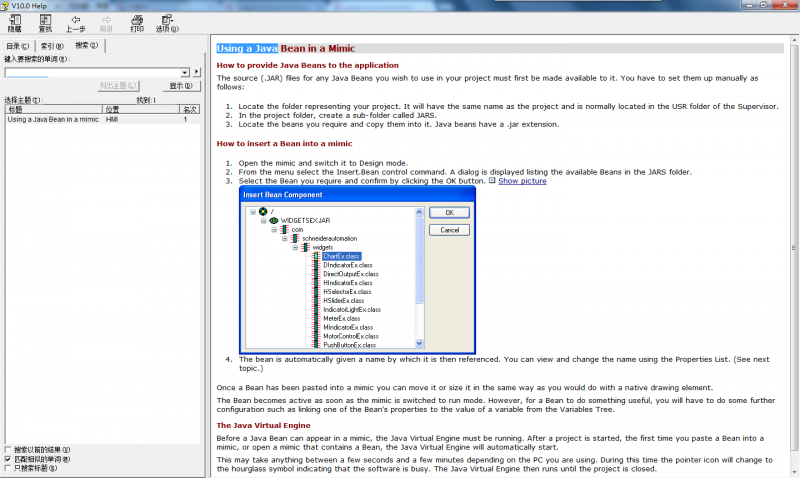Screen dimensions: 800x478
Task: Click the 'Insert Bean Component' dialog title
Action: point(283,195)
